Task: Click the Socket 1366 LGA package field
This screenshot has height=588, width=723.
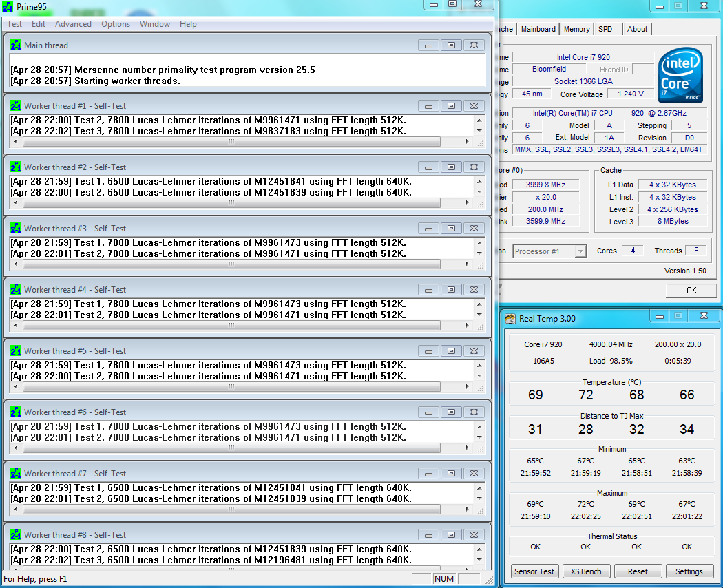Action: (x=583, y=82)
